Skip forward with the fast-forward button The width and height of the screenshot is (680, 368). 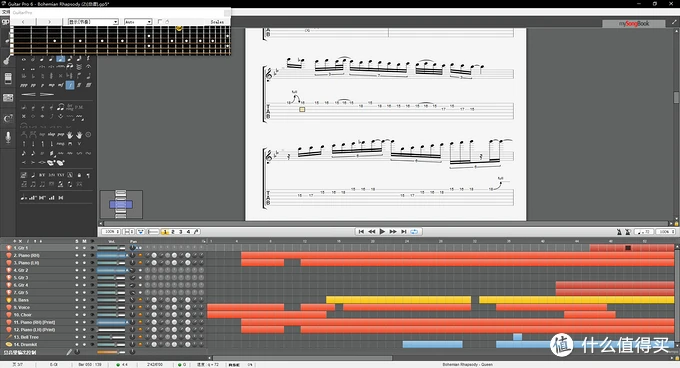[x=393, y=231]
